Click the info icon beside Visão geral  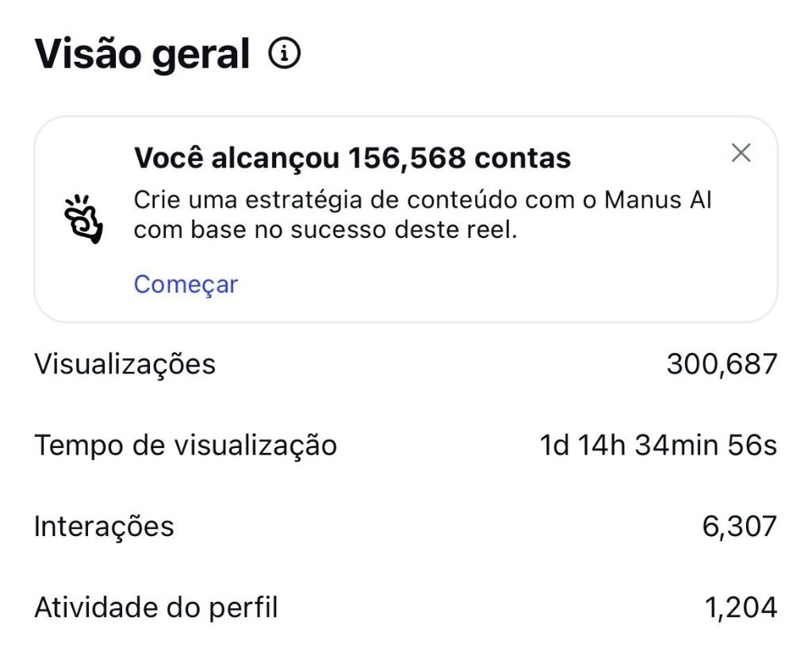click(285, 54)
